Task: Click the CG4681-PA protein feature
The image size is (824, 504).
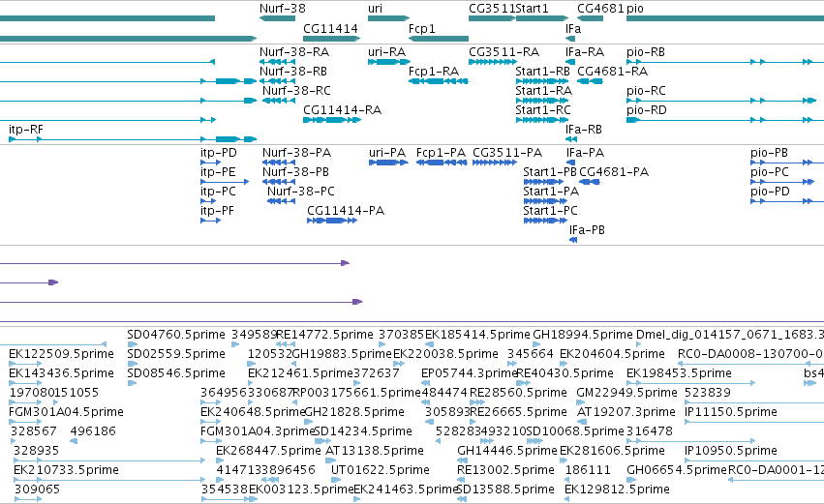Action: pyautogui.click(x=590, y=182)
